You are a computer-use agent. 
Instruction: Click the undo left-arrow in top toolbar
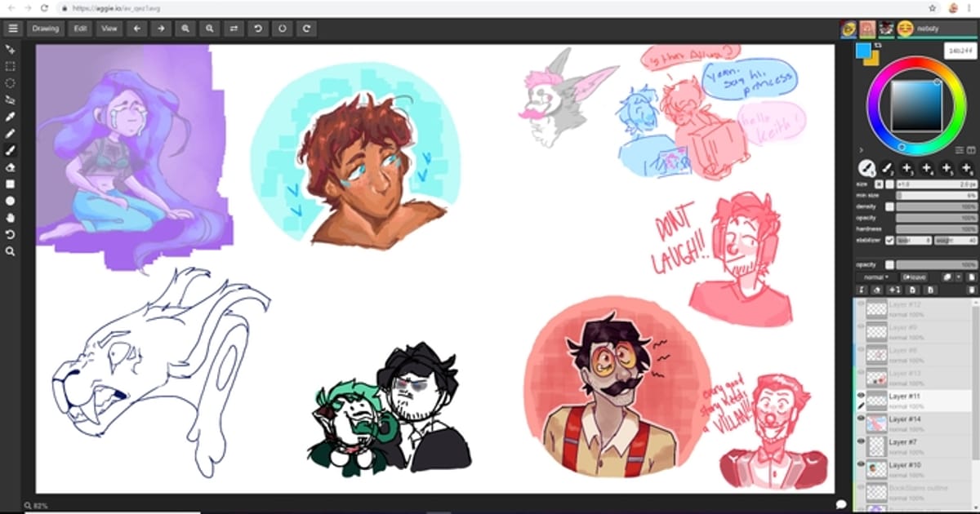tap(136, 29)
